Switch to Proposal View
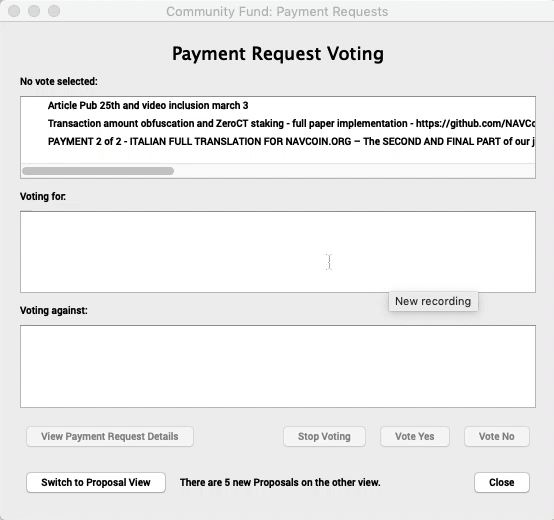The height and width of the screenshot is (520, 554). click(x=96, y=482)
